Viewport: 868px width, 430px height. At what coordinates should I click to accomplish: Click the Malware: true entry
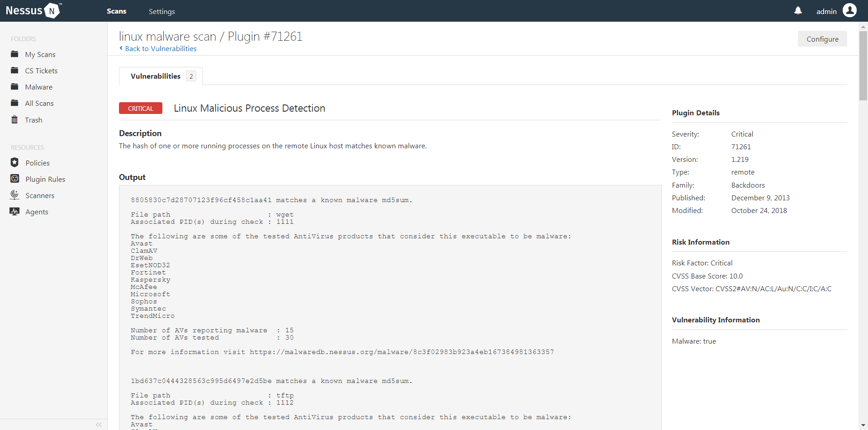click(x=694, y=341)
